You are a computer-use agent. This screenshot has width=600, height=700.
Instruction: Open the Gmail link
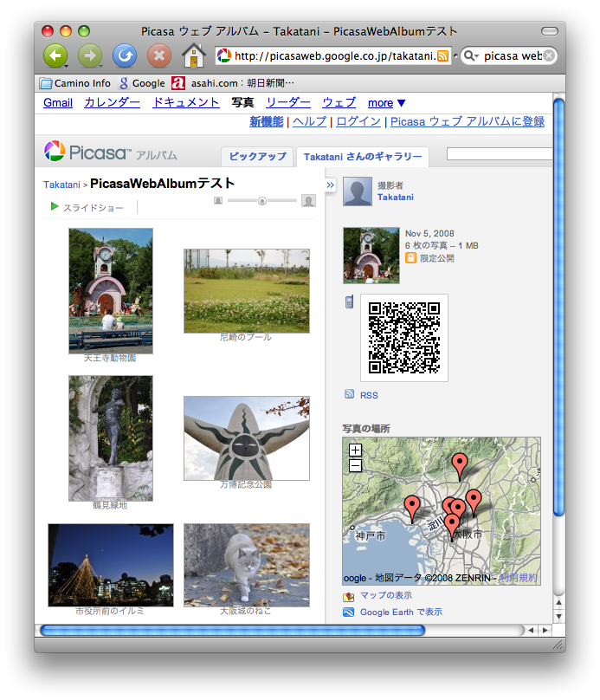click(x=58, y=103)
